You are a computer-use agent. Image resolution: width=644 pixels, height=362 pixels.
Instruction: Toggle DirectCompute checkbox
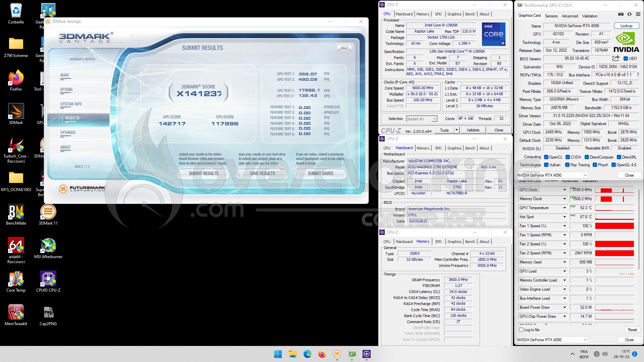pyautogui.click(x=587, y=157)
